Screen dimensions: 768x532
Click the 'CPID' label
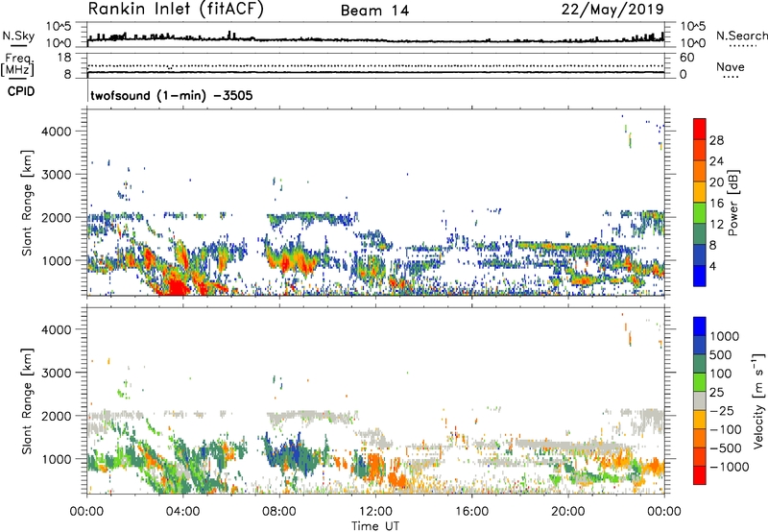point(21,91)
